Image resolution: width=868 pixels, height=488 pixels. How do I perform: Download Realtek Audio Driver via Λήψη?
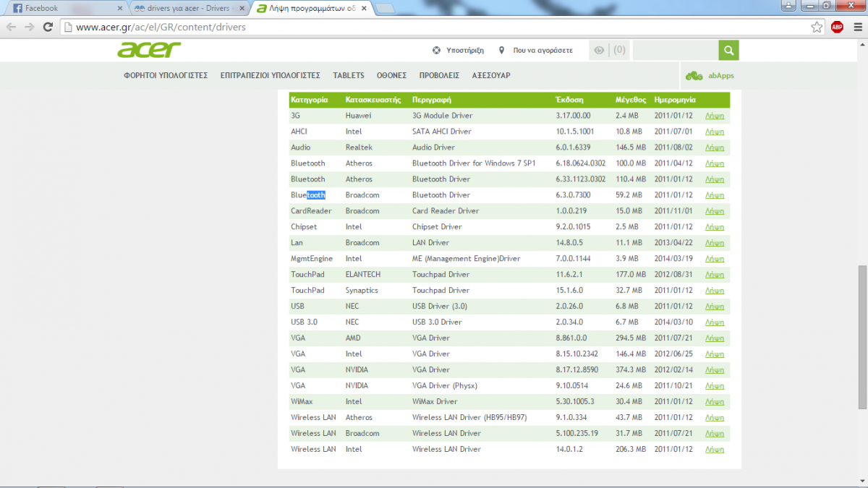click(x=715, y=147)
